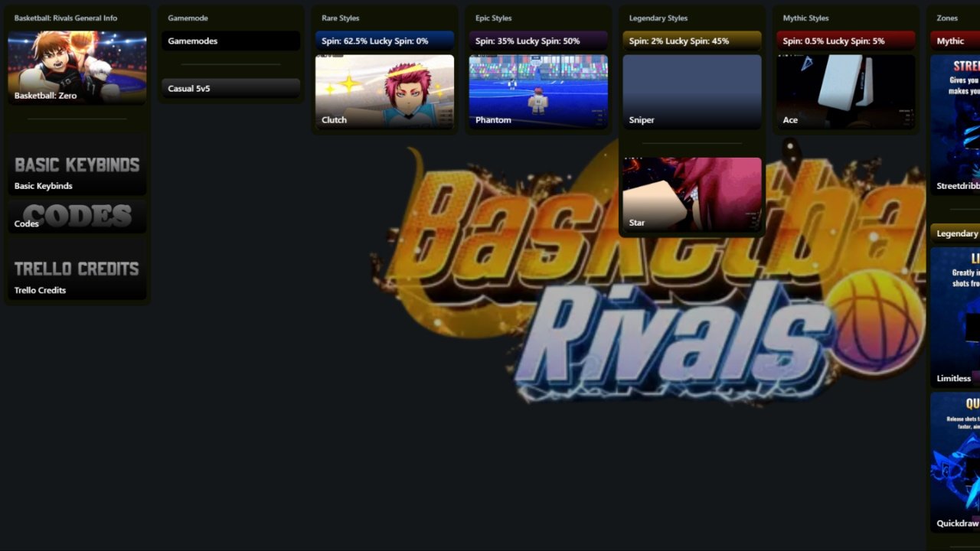Viewport: 980px width, 551px height.
Task: Click the 'Rare Styles' list title
Action: coord(341,18)
